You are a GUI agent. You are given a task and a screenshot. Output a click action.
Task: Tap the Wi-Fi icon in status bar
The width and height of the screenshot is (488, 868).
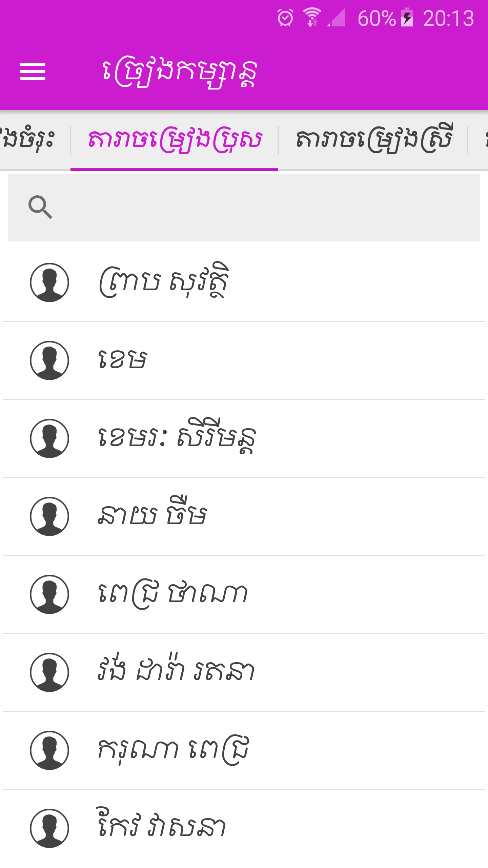312,17
